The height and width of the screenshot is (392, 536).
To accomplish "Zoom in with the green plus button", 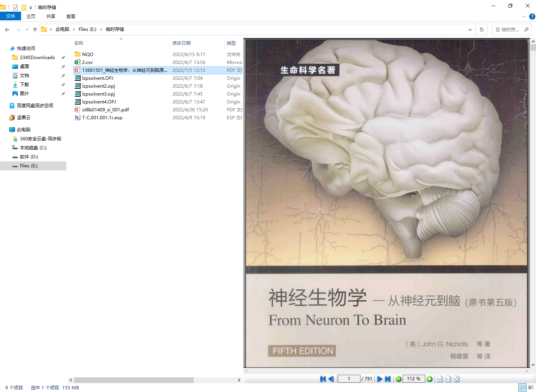I will 429,379.
